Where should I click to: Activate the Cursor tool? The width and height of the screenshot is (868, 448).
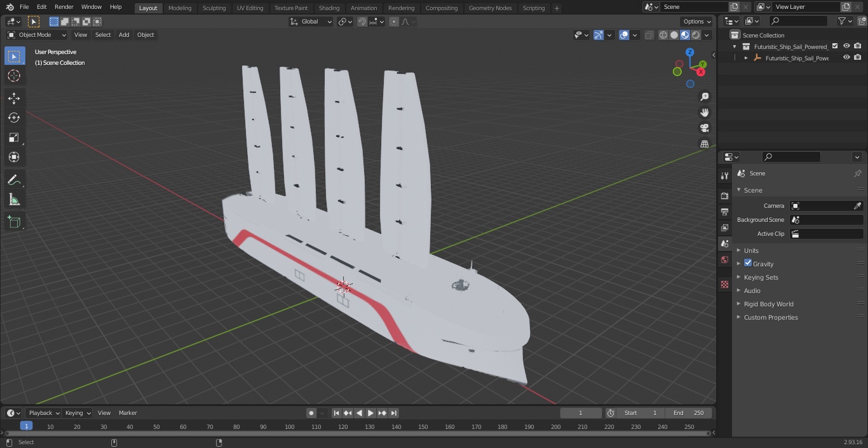(14, 76)
